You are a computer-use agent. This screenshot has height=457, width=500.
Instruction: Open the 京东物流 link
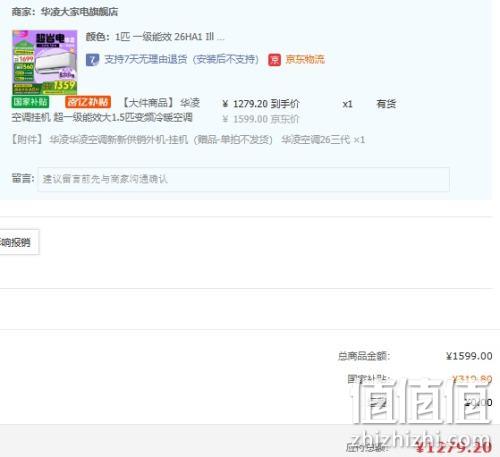305,60
